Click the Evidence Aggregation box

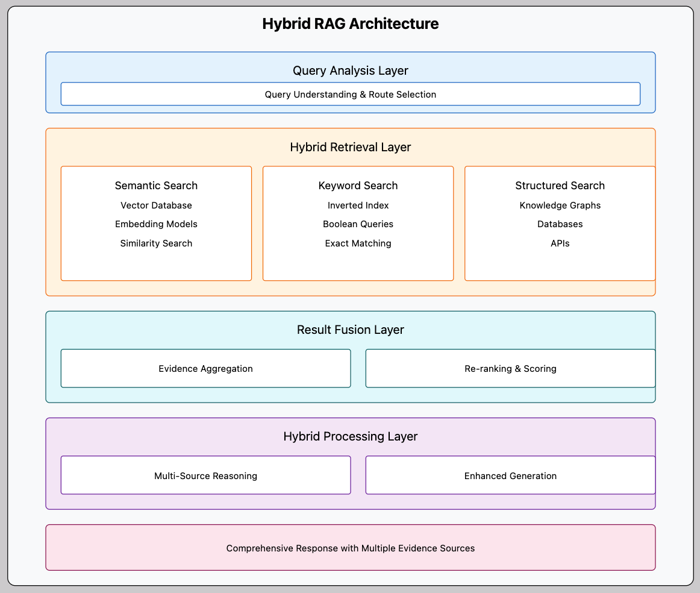click(x=205, y=368)
